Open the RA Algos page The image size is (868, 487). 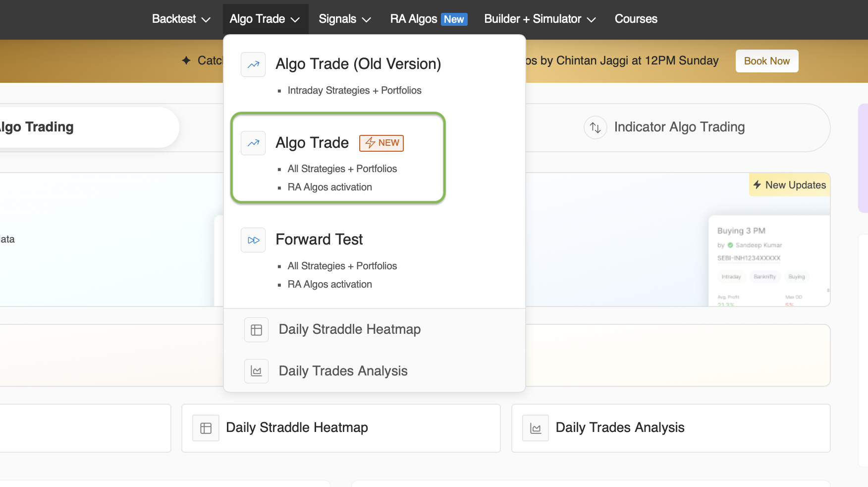click(x=428, y=19)
